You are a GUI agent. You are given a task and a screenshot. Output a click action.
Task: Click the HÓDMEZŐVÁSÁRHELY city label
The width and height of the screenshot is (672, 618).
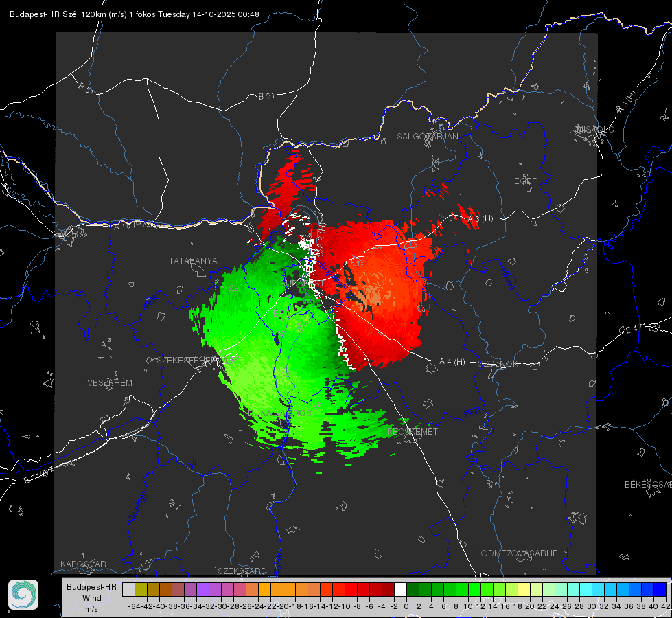pos(521,553)
